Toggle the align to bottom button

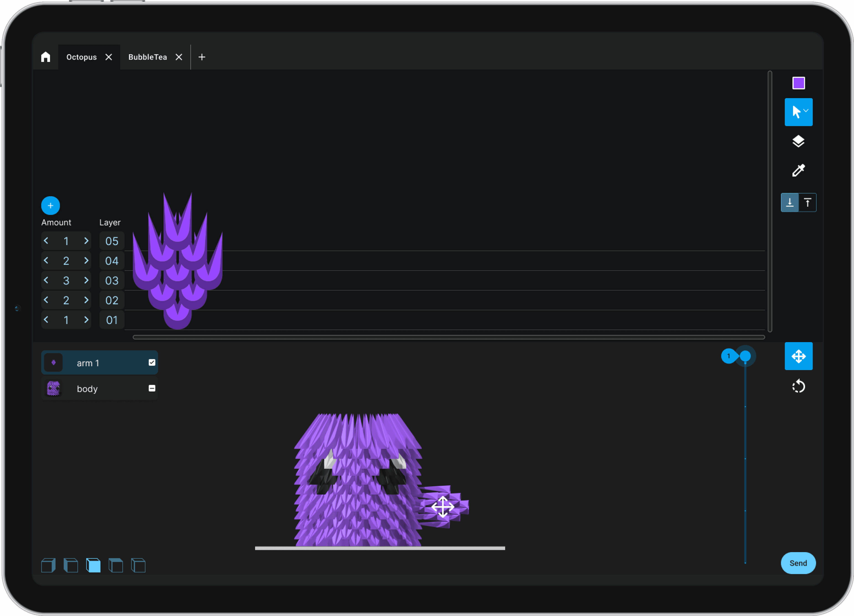click(x=790, y=203)
